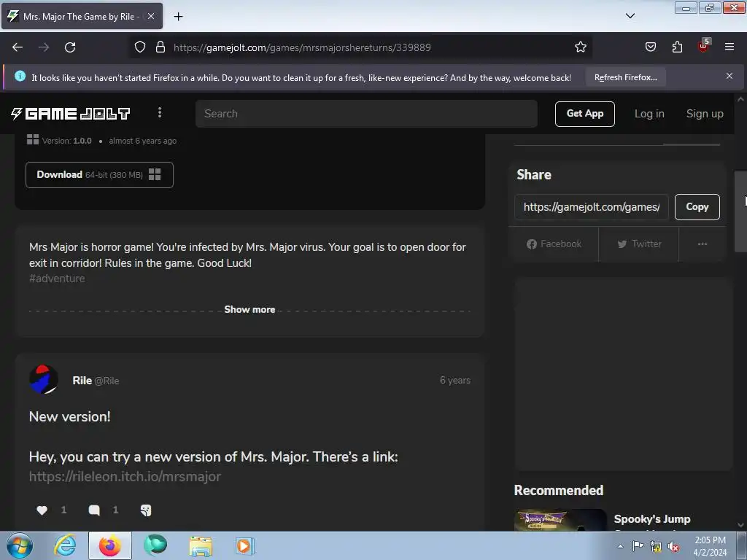Open Windows Explorer folder in taskbar

[x=201, y=546]
